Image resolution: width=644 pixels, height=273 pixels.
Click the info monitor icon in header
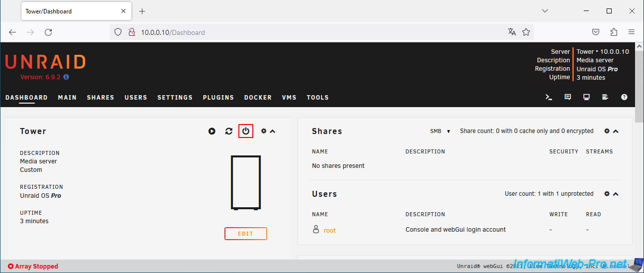coord(587,97)
